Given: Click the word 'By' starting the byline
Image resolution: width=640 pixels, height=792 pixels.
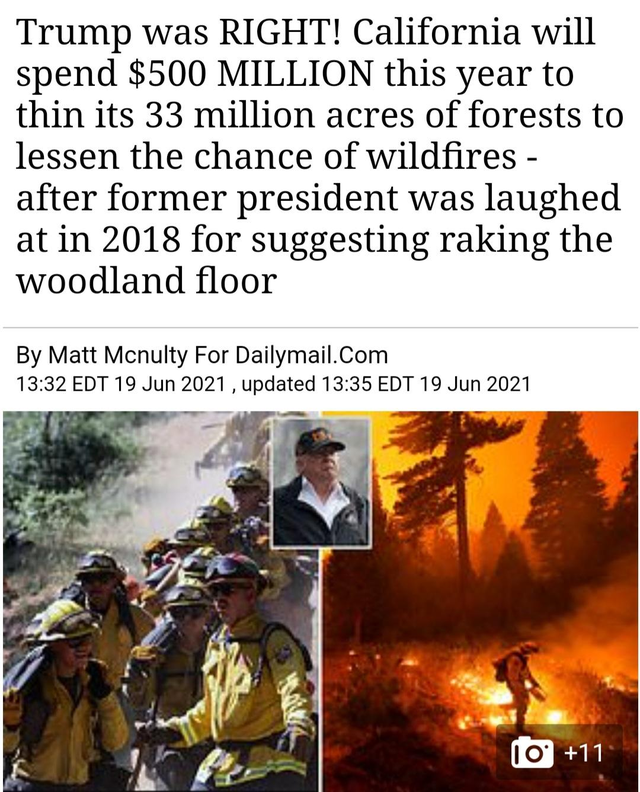Looking at the screenshot, I should (x=29, y=356).
